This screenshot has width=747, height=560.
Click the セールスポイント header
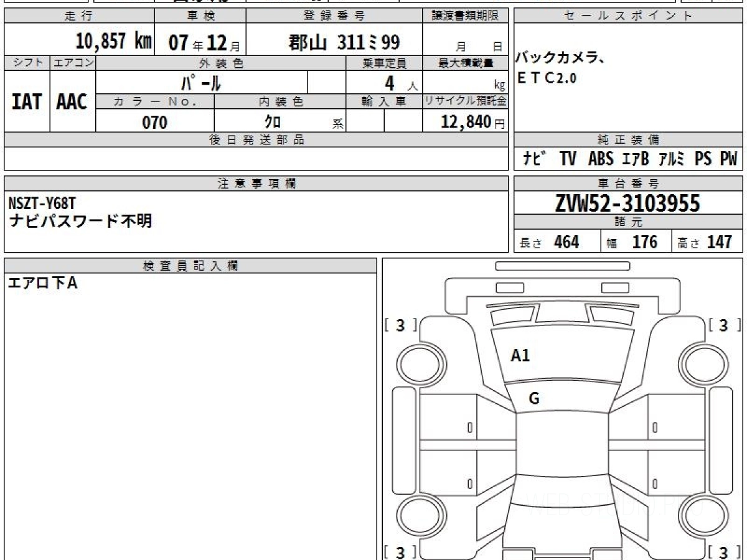tap(629, 16)
